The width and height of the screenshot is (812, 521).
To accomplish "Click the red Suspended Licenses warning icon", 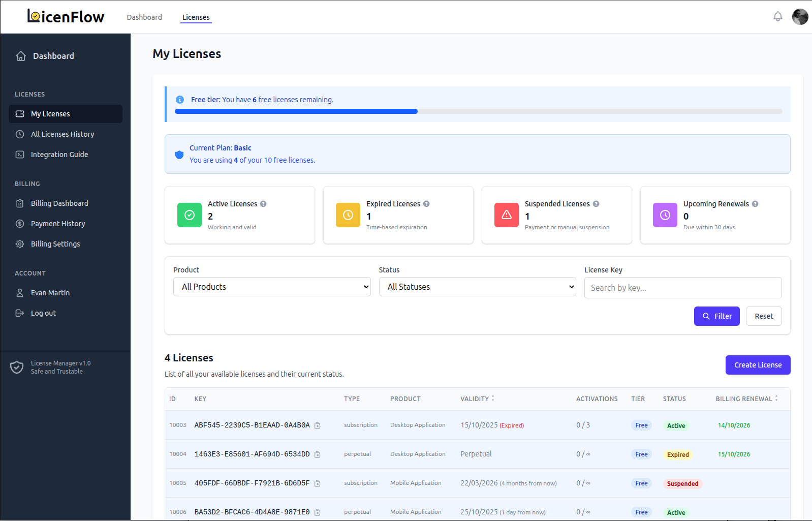I will point(507,215).
